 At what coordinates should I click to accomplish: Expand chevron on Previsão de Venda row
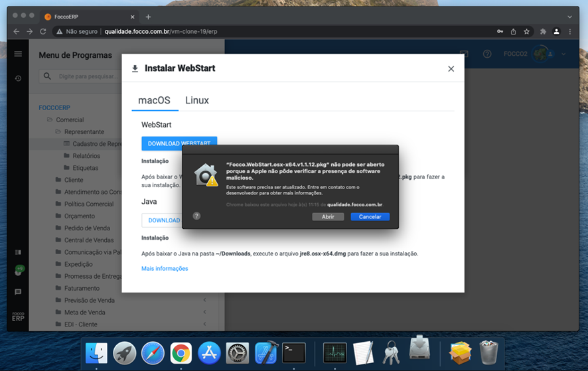tap(205, 300)
